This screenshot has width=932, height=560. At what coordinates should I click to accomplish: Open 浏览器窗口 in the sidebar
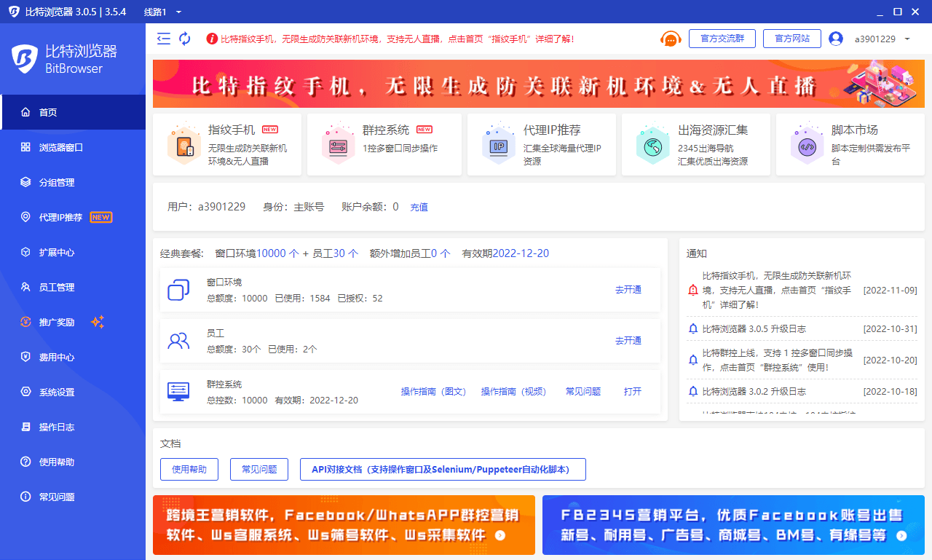click(61, 147)
